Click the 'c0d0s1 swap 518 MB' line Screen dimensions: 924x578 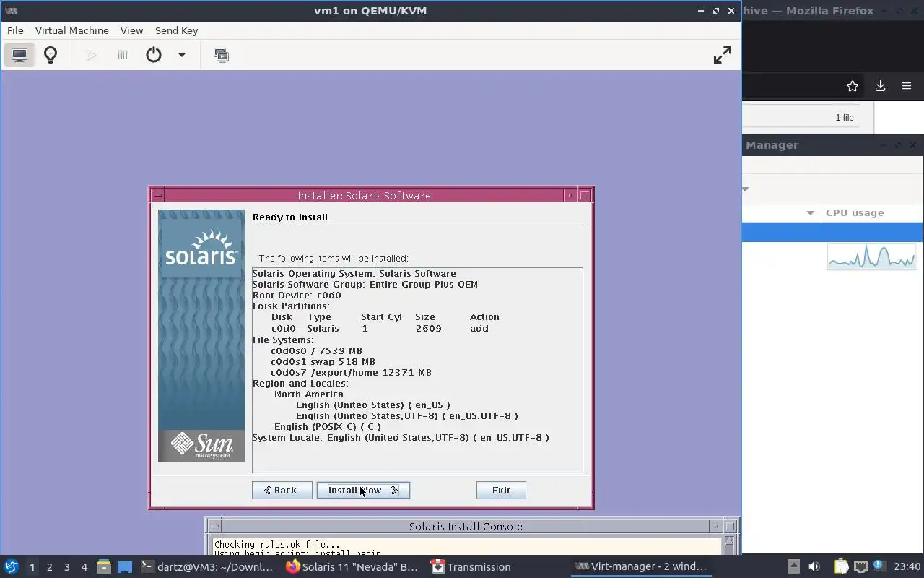[323, 361]
